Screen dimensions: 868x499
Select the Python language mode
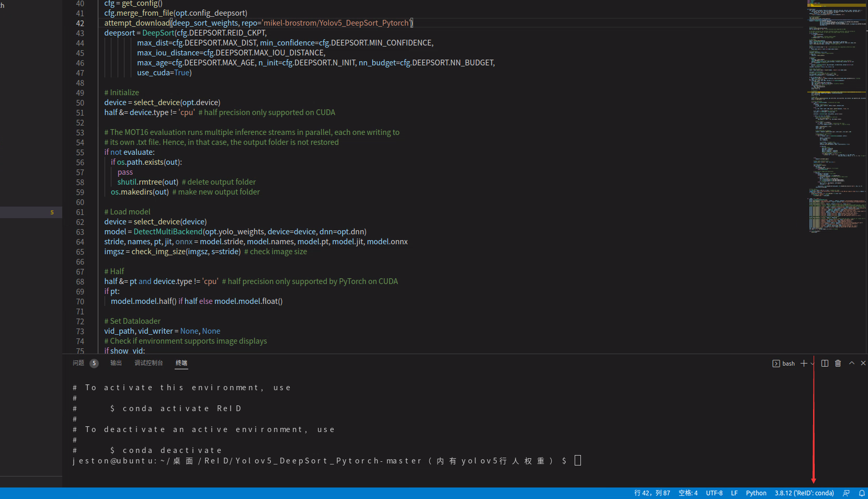pos(756,493)
